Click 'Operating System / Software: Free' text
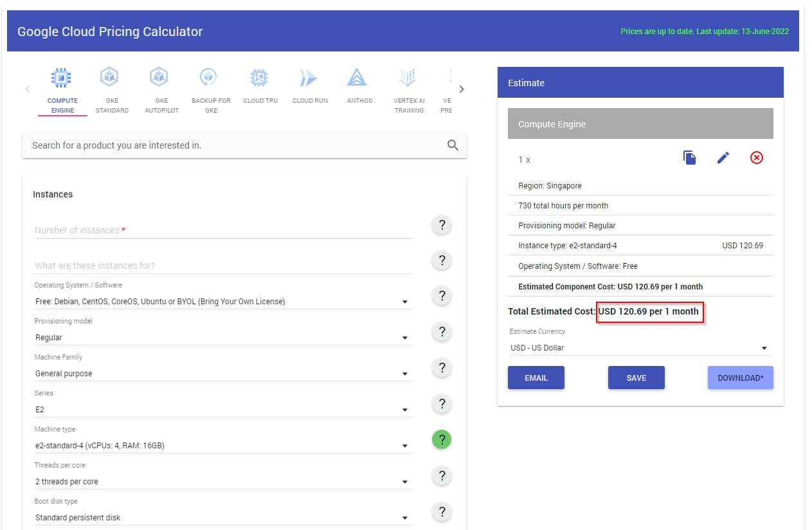Screen dimensions: 812x530 [578, 266]
